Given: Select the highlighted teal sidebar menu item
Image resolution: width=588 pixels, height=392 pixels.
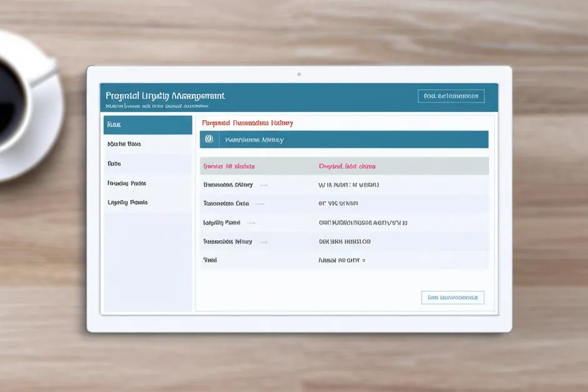Looking at the screenshot, I should click(148, 125).
